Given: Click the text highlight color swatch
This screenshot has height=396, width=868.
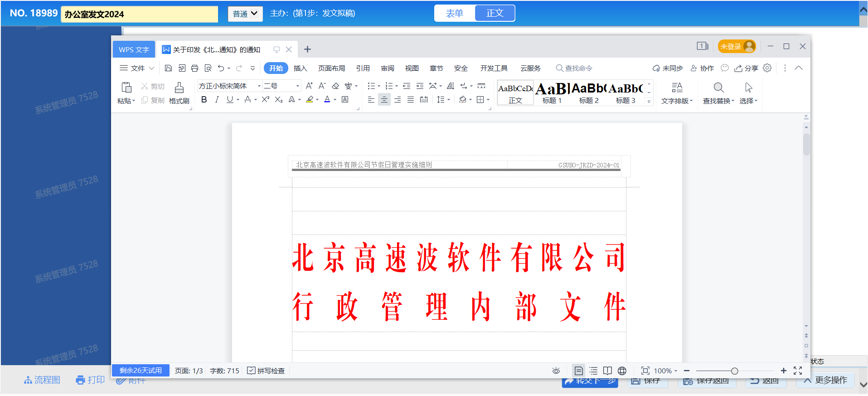Looking at the screenshot, I should coord(310,99).
